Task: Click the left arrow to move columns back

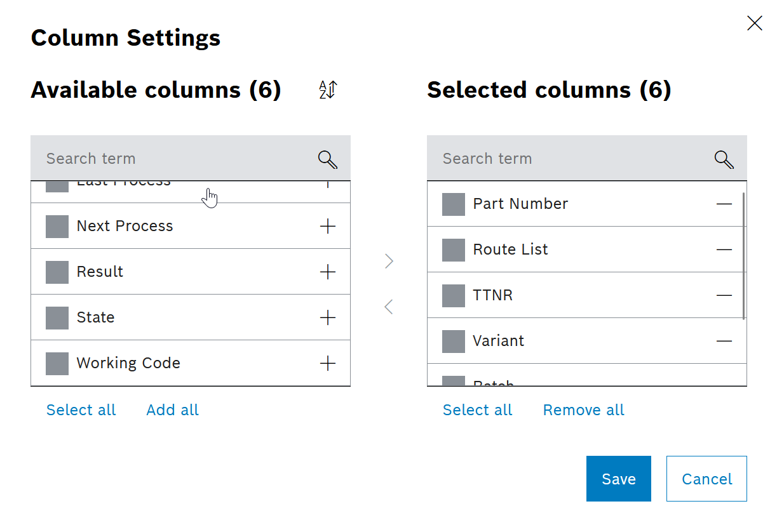Action: click(389, 307)
